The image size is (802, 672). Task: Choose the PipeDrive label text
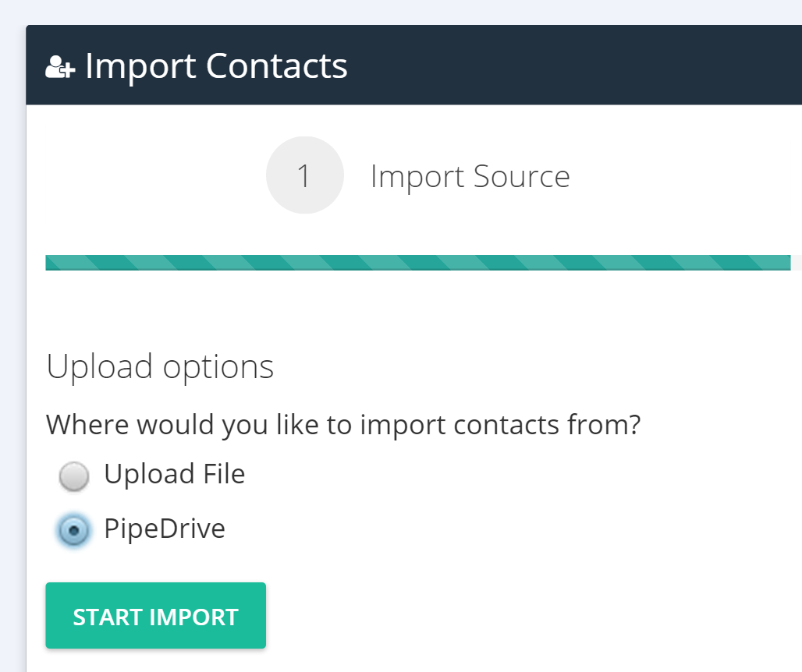tap(165, 529)
